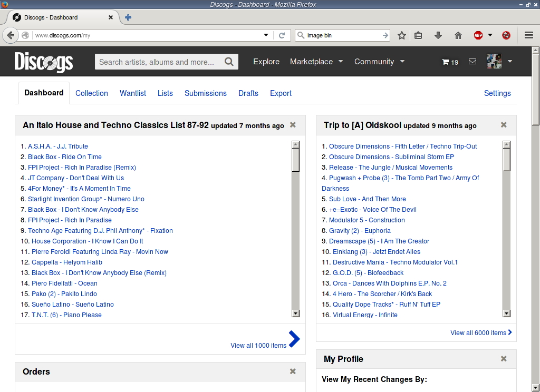Open Cappella - Helyom Halib link
The image size is (540, 392).
[67, 262]
